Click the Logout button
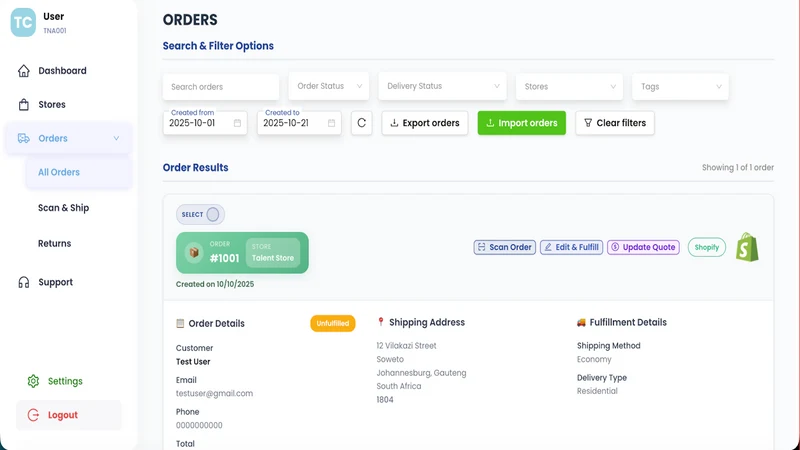The height and width of the screenshot is (450, 800). pos(68,415)
